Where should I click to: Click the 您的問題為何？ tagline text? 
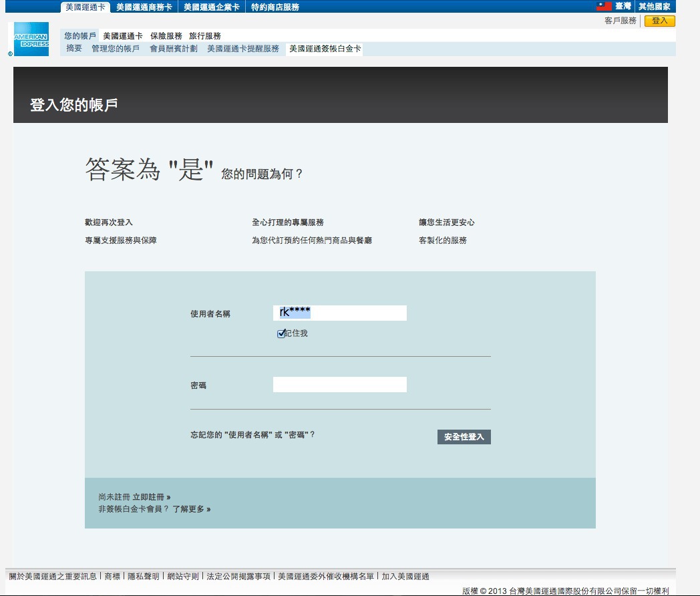click(262, 174)
